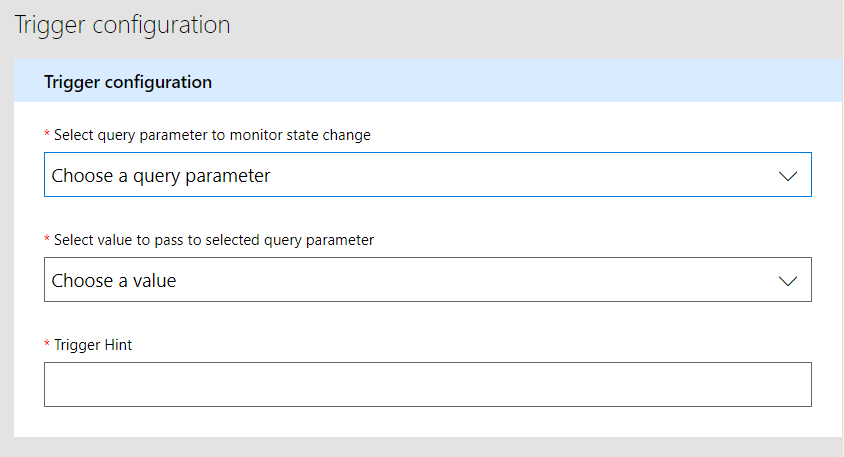844x457 pixels.
Task: Focus the Trigger Hint text field
Action: (x=427, y=385)
